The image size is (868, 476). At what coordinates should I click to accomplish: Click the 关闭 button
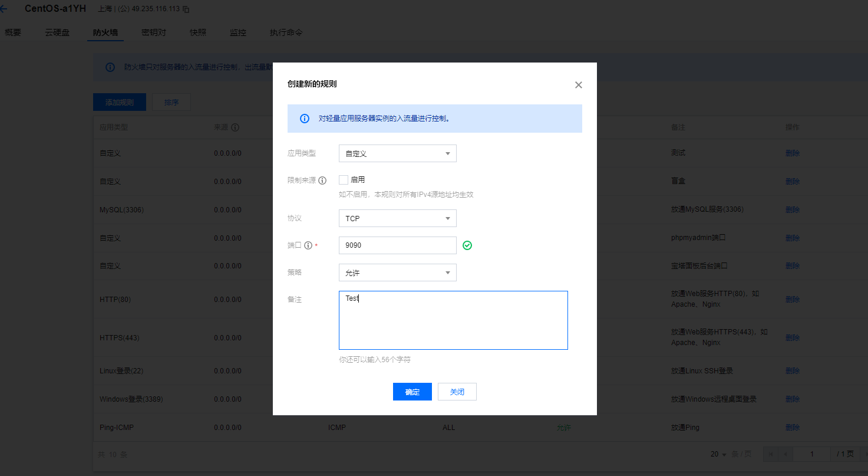(x=457, y=392)
